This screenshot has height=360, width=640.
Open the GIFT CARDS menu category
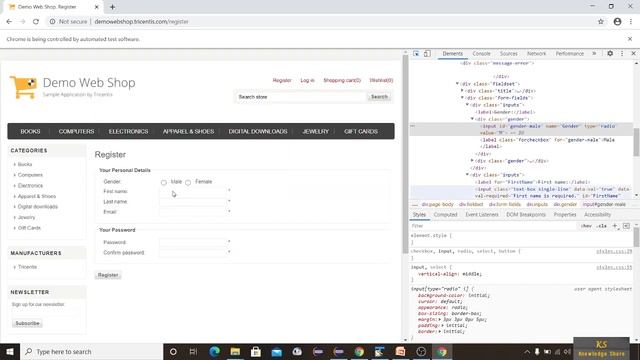(x=361, y=131)
